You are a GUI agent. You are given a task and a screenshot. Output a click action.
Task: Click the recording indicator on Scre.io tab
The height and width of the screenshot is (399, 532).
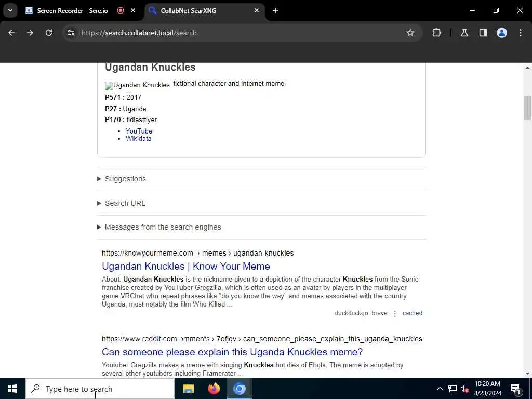[121, 10]
